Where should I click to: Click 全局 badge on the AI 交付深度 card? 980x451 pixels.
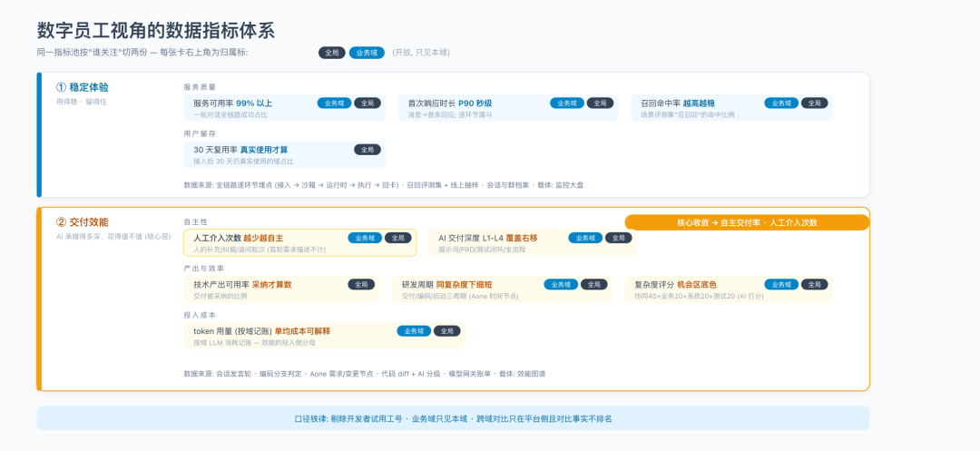619,238
